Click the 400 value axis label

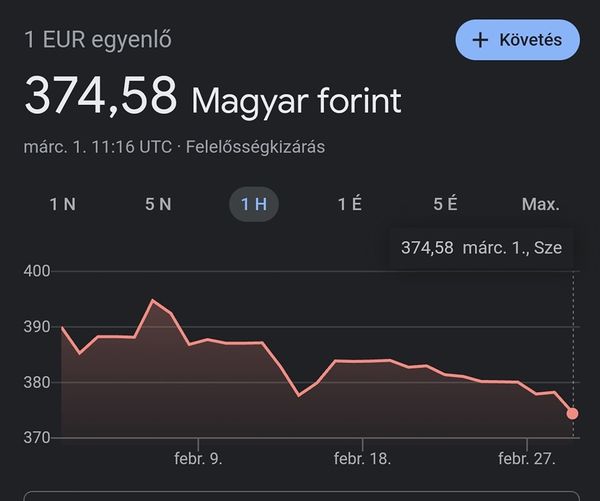click(x=38, y=271)
